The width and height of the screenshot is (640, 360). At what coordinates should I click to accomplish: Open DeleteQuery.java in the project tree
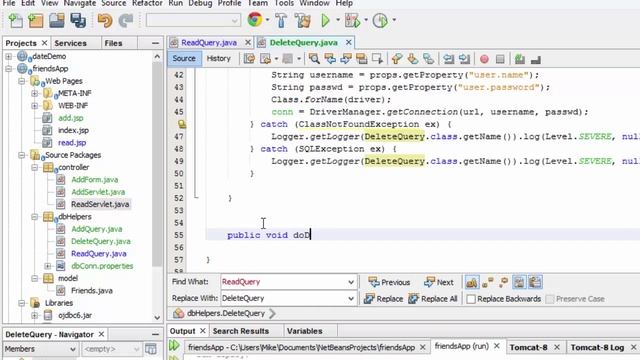click(101, 241)
